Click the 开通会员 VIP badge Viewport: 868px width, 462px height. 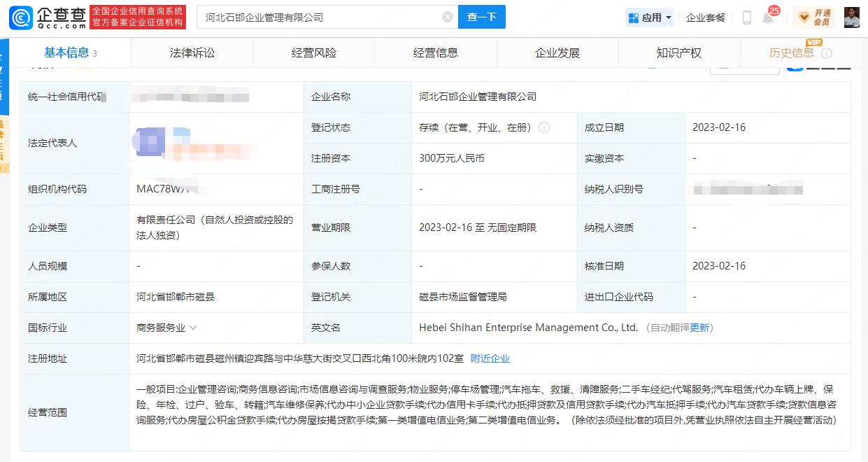pos(814,17)
